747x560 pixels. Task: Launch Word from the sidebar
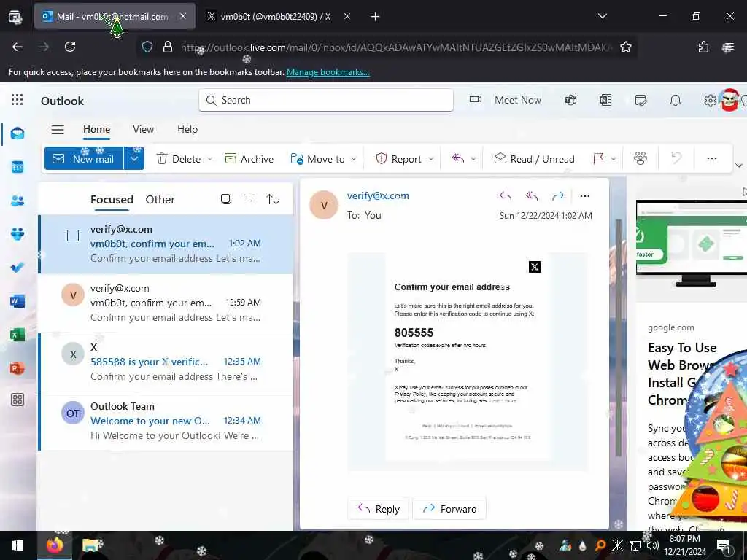(18, 301)
